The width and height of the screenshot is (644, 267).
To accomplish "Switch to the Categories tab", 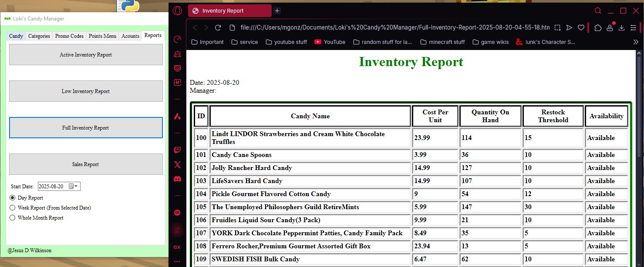I will click(x=39, y=36).
